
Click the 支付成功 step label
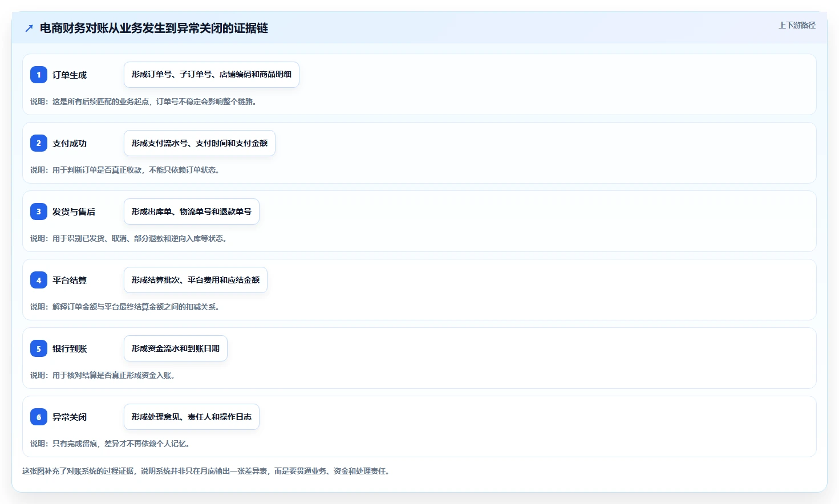pos(70,143)
